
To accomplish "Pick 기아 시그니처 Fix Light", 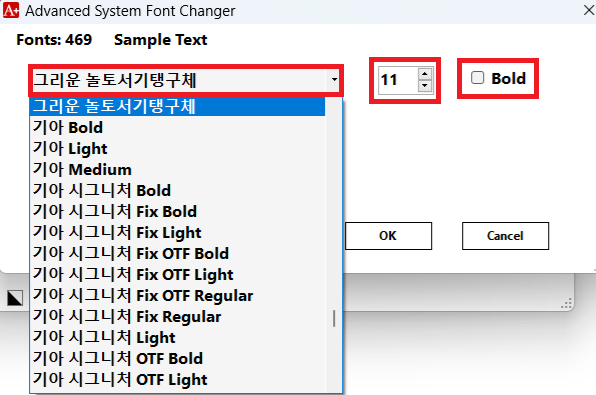I will pos(178,232).
